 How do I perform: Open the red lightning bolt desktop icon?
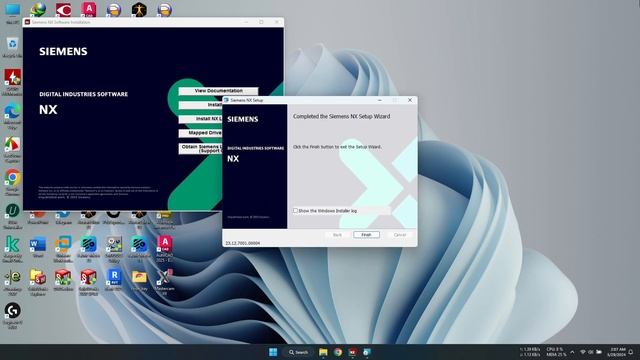(12, 82)
